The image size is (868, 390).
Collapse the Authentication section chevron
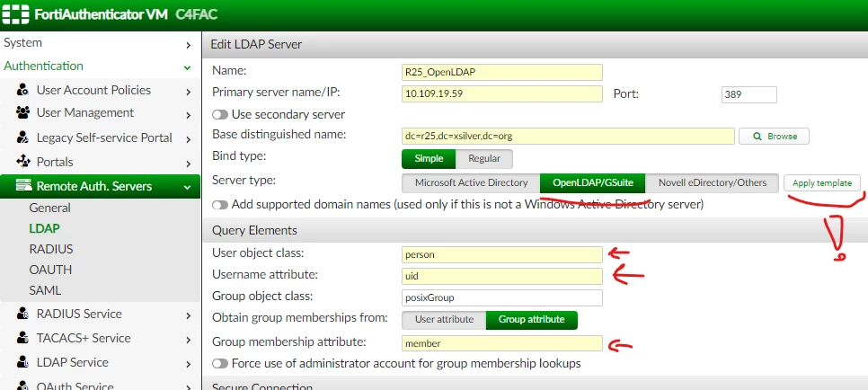[188, 67]
